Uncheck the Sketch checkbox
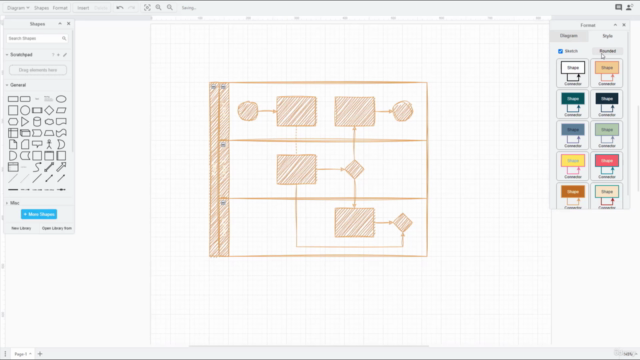 point(560,51)
